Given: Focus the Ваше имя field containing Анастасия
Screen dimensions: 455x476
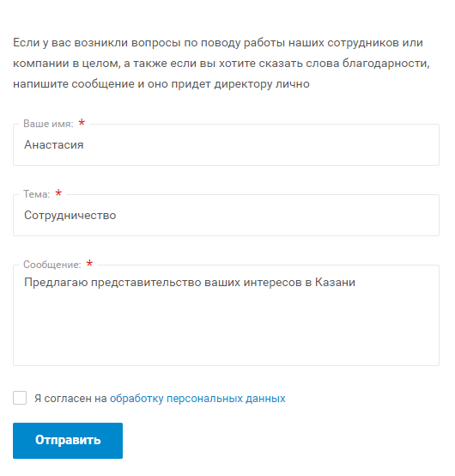Looking at the screenshot, I should [226, 145].
